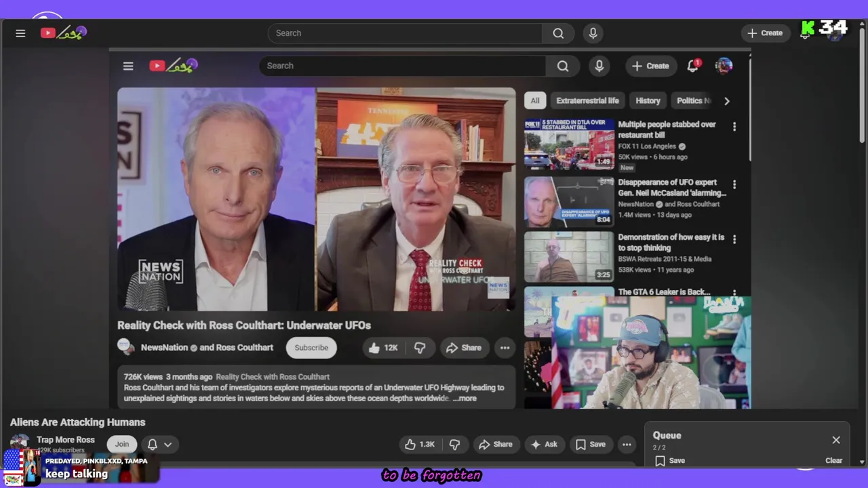Open The GTA 6 Leaker is Back title
This screenshot has height=488, width=868.
point(664,292)
